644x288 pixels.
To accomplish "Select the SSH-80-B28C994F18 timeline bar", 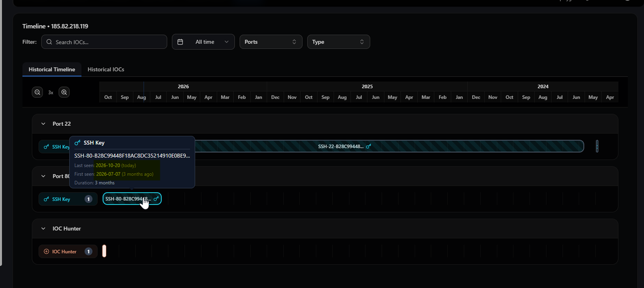I will point(132,199).
